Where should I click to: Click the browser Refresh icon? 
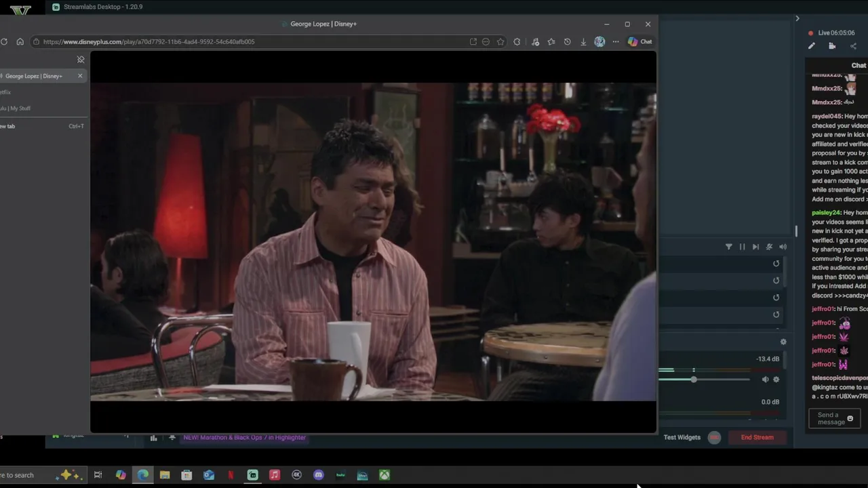4,41
